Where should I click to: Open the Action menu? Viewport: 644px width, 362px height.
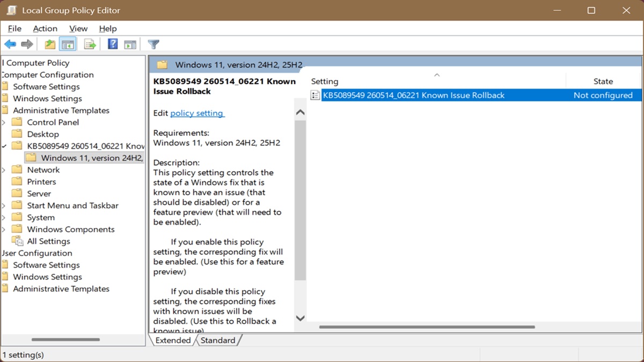coord(45,28)
